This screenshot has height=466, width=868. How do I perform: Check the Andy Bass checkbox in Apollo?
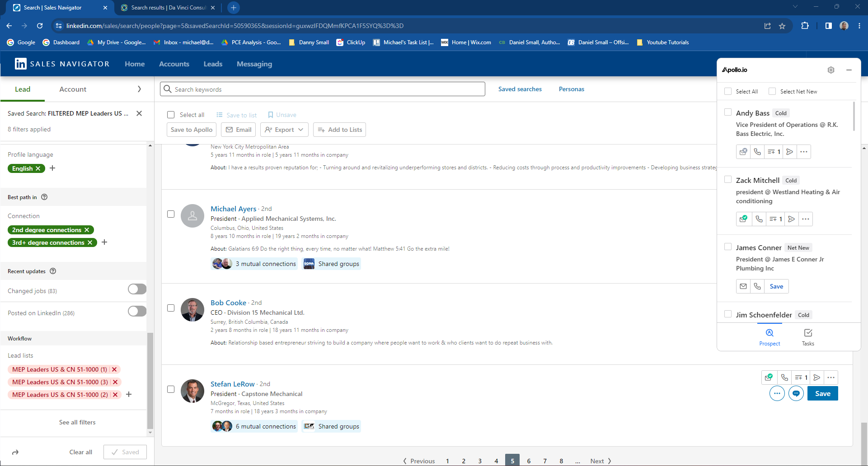pos(728,112)
